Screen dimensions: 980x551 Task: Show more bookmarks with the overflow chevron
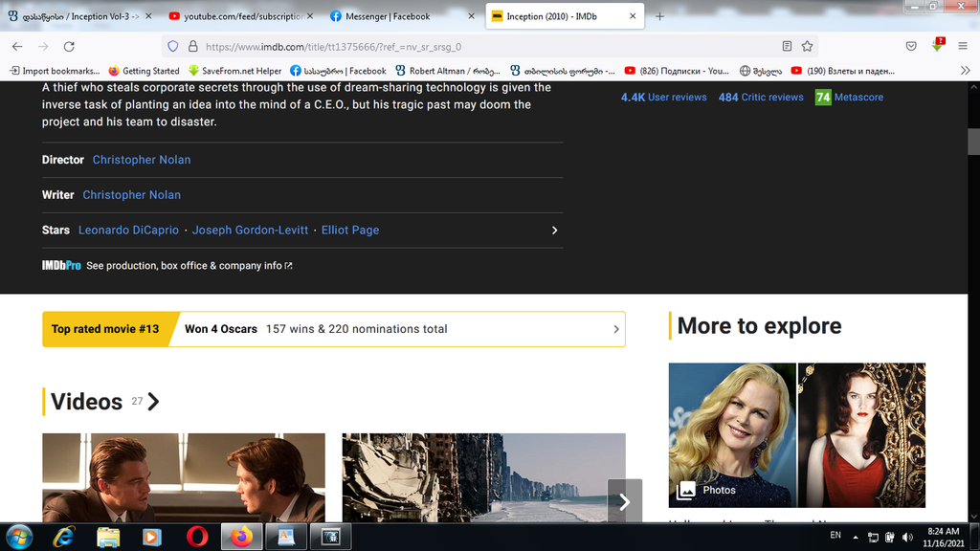coord(965,71)
